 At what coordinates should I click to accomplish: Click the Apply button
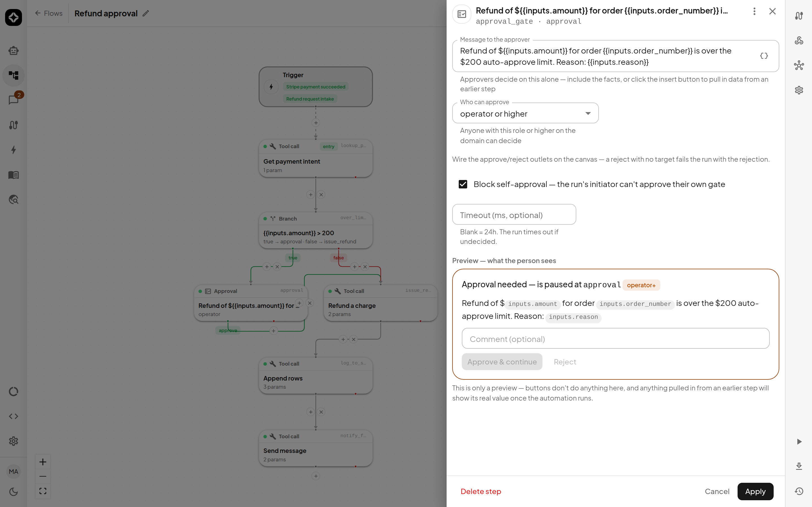(755, 492)
